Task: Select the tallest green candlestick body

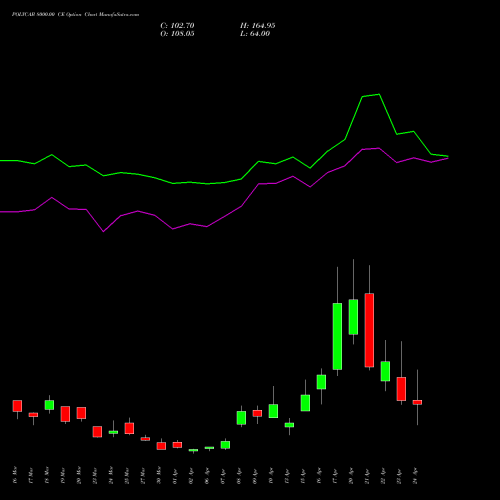Action: pos(337,336)
